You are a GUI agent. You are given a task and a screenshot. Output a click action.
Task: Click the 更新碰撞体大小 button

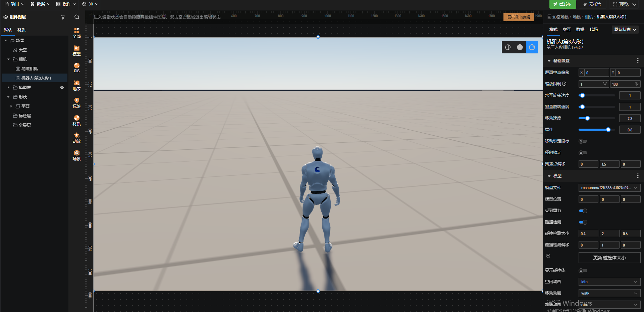click(609, 258)
